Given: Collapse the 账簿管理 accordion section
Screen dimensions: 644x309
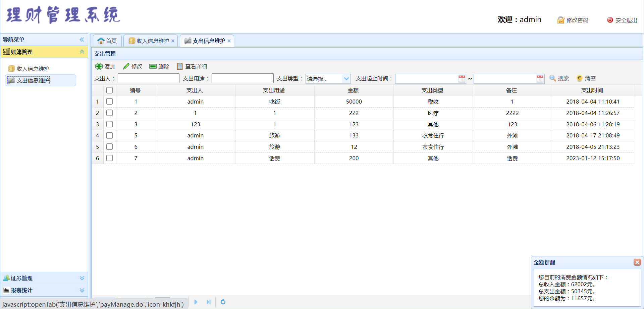Looking at the screenshot, I should point(82,52).
